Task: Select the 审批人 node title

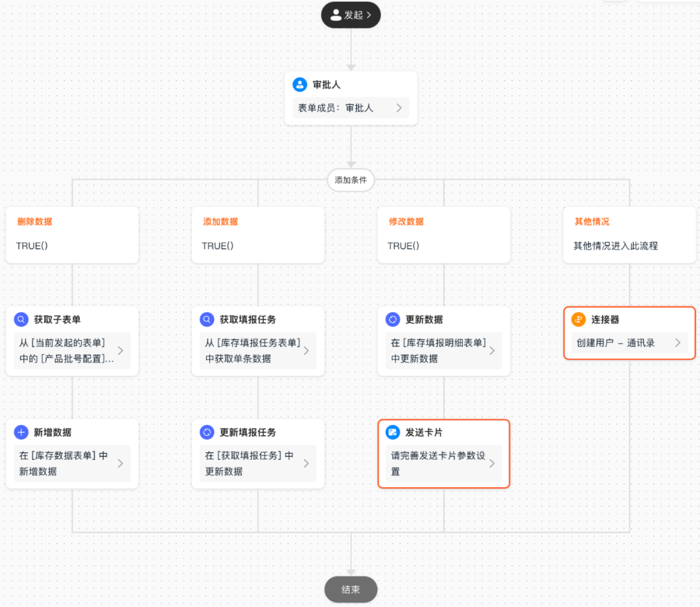Action: [326, 85]
